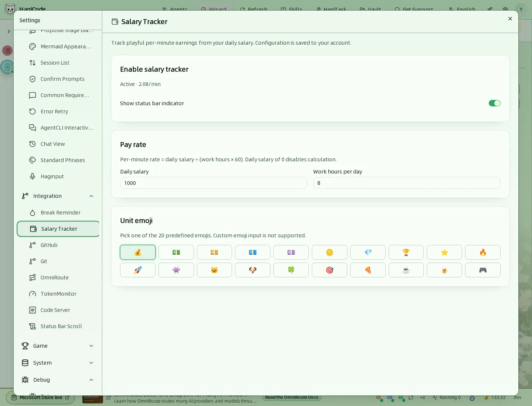Choose the gem stone emoji
Viewport: 532px width, 406px height.
click(x=368, y=252)
